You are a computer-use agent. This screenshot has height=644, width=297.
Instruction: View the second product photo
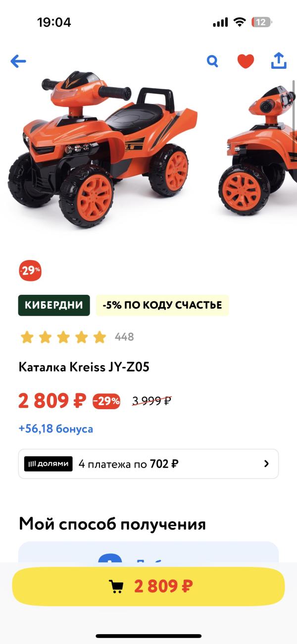pos(257,149)
